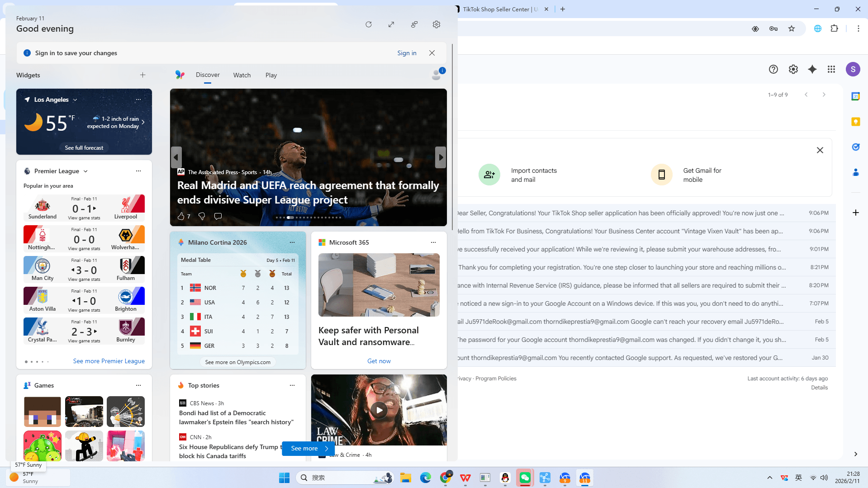This screenshot has height=488, width=868.
Task: Open comments on Real Madrid story
Action: pos(218,216)
